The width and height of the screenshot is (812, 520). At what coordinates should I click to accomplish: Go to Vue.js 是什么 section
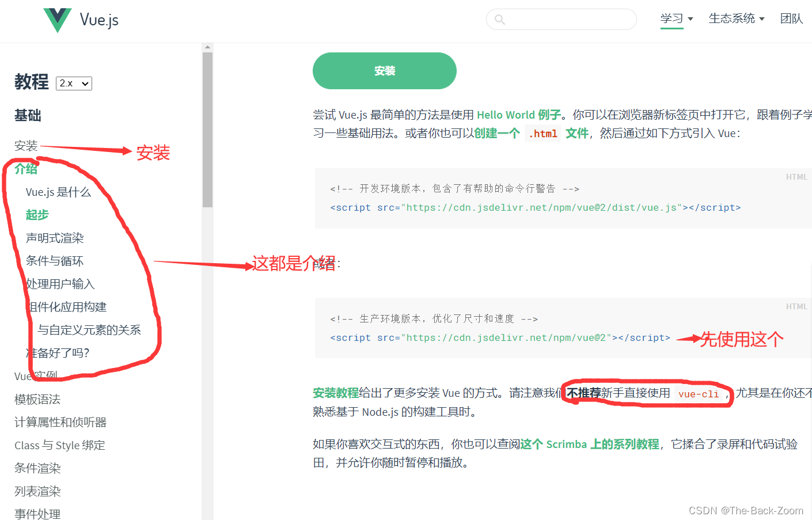click(x=58, y=192)
